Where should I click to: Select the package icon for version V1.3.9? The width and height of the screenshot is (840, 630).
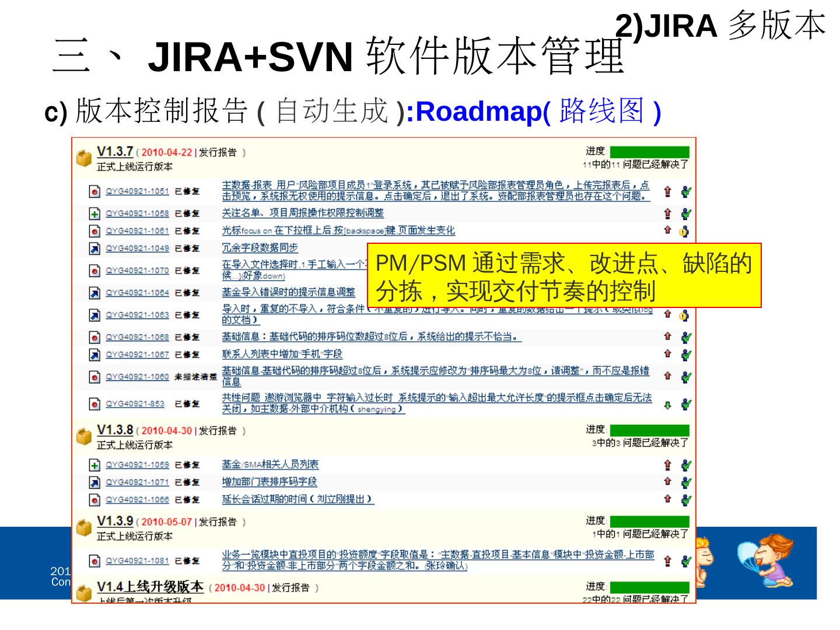[x=85, y=527]
